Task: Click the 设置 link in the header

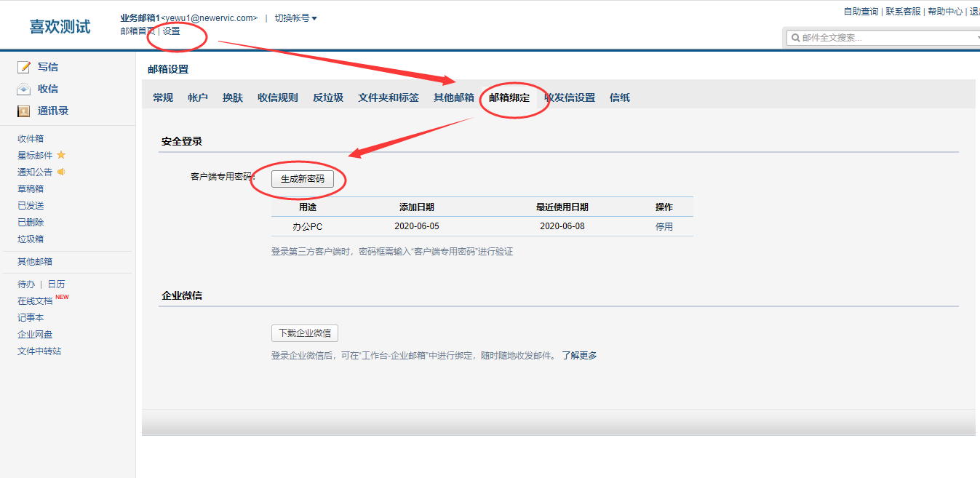Action: [x=171, y=31]
